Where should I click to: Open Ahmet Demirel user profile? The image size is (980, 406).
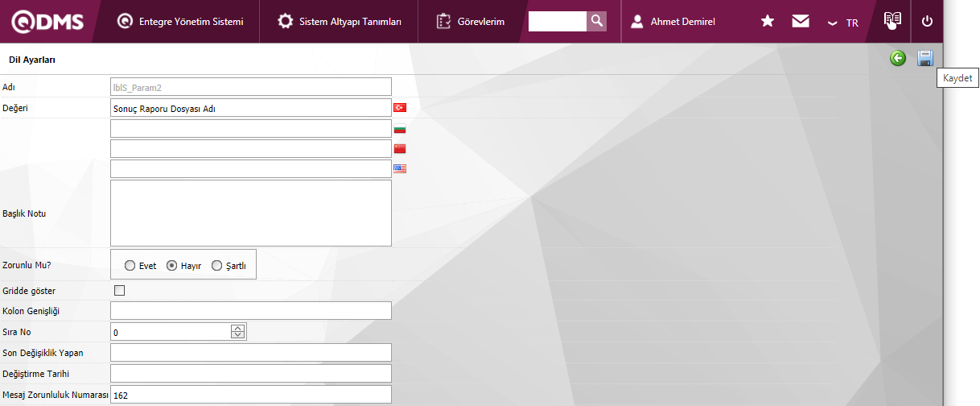tap(673, 22)
